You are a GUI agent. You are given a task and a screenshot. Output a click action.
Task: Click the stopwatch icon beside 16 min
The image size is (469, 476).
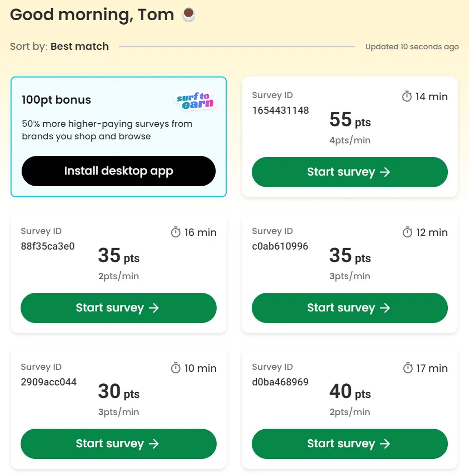click(176, 232)
